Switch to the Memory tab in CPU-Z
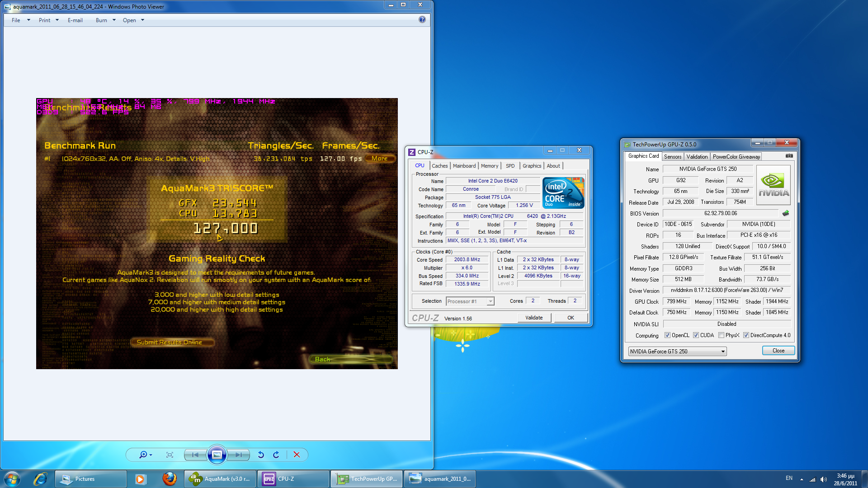The width and height of the screenshot is (868, 488). coord(490,166)
